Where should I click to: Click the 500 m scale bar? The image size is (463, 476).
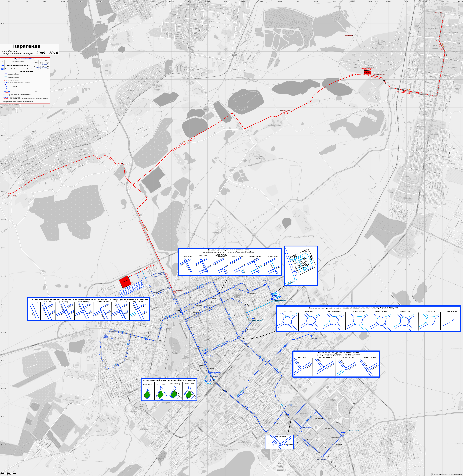coord(8,474)
